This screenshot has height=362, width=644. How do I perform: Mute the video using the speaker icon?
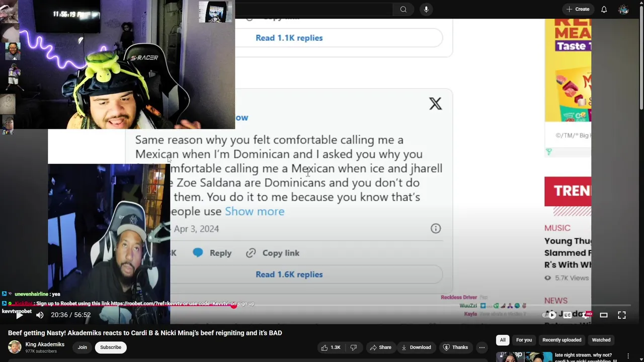click(x=40, y=315)
